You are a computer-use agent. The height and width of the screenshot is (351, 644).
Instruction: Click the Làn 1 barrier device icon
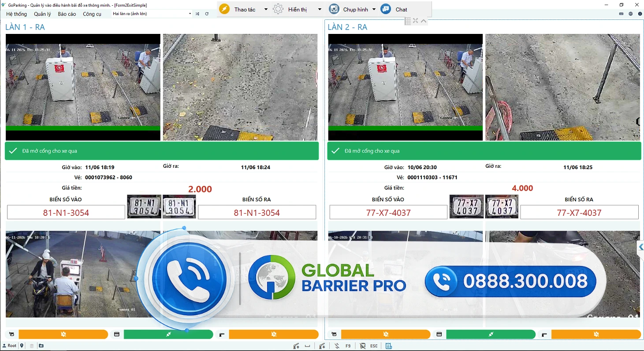click(222, 335)
